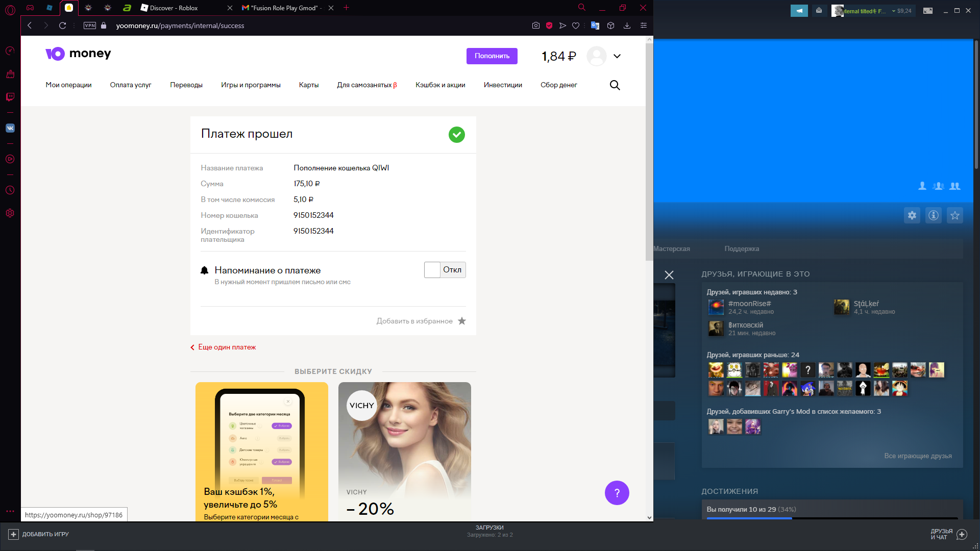Image resolution: width=980 pixels, height=551 pixels.
Task: Open Settings gear in Opera sidebar
Action: (x=10, y=213)
